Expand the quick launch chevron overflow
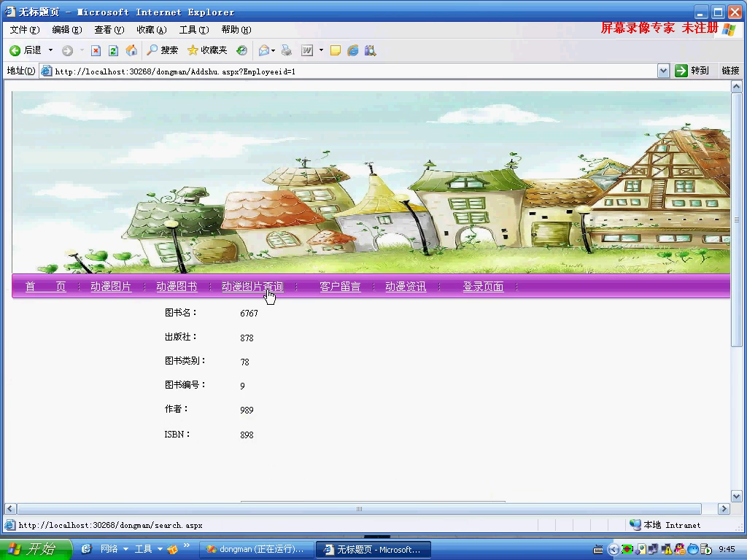 coord(186,545)
